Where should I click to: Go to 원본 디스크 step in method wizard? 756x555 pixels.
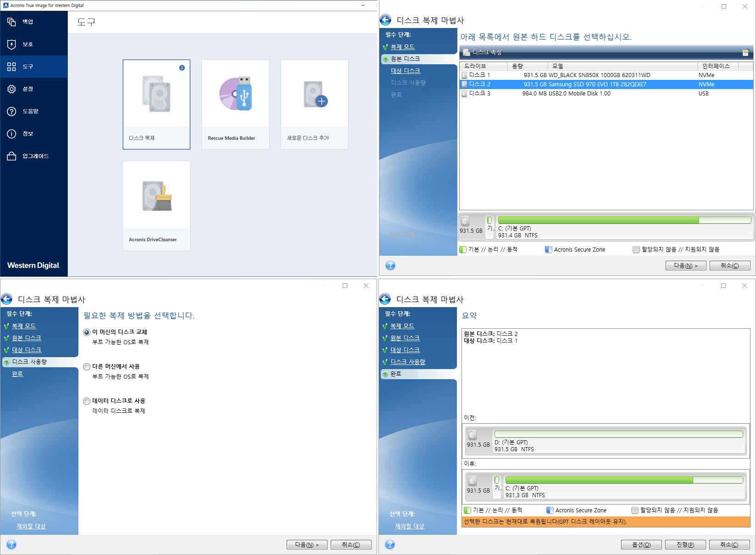point(27,338)
